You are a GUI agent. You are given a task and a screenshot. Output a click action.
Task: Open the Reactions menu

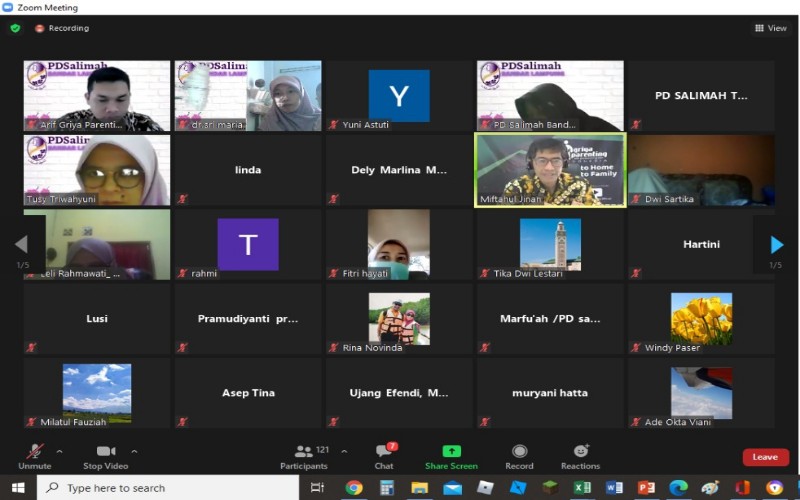tap(581, 457)
